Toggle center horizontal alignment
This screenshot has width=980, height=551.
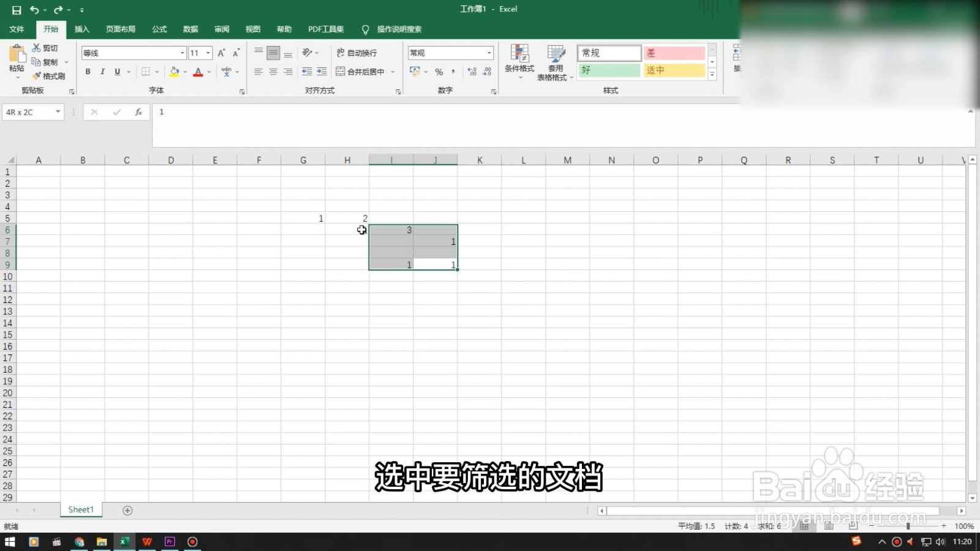[273, 72]
